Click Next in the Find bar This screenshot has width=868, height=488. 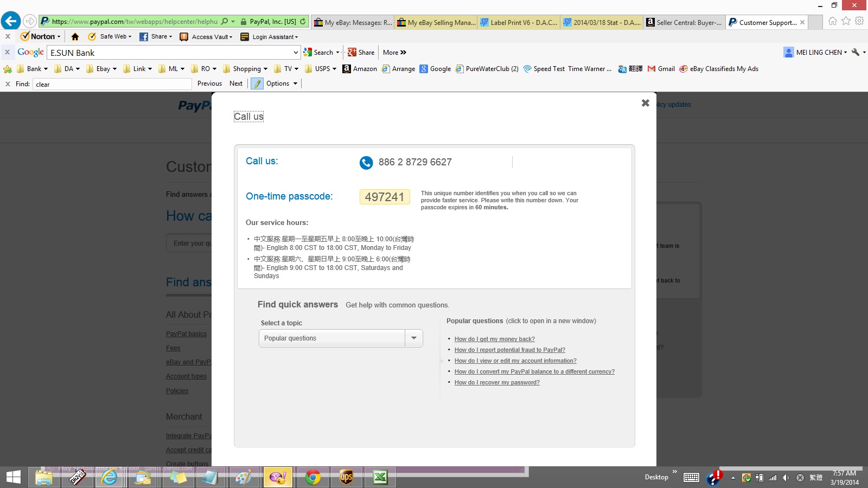point(236,84)
